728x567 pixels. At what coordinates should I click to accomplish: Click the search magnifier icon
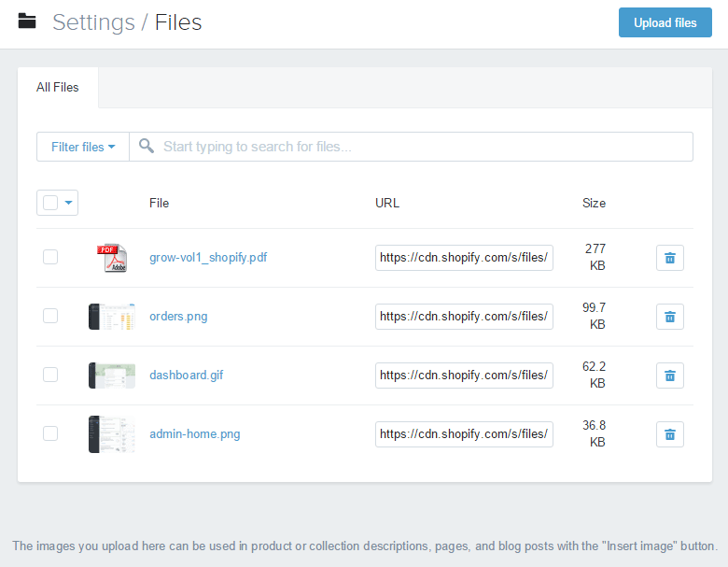pyautogui.click(x=147, y=147)
